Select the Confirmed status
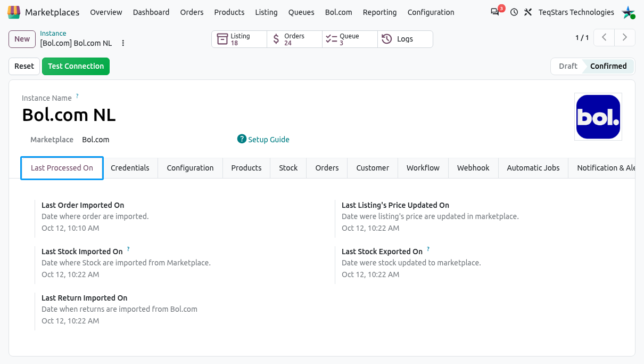The height and width of the screenshot is (364, 644). click(x=608, y=66)
